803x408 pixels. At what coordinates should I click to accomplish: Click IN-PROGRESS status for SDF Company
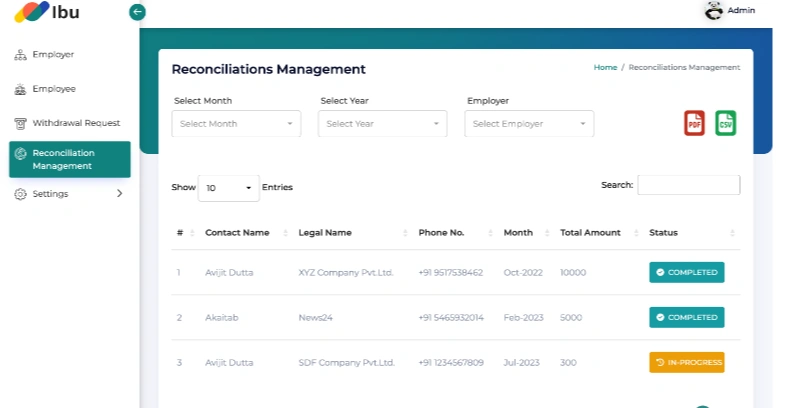686,362
